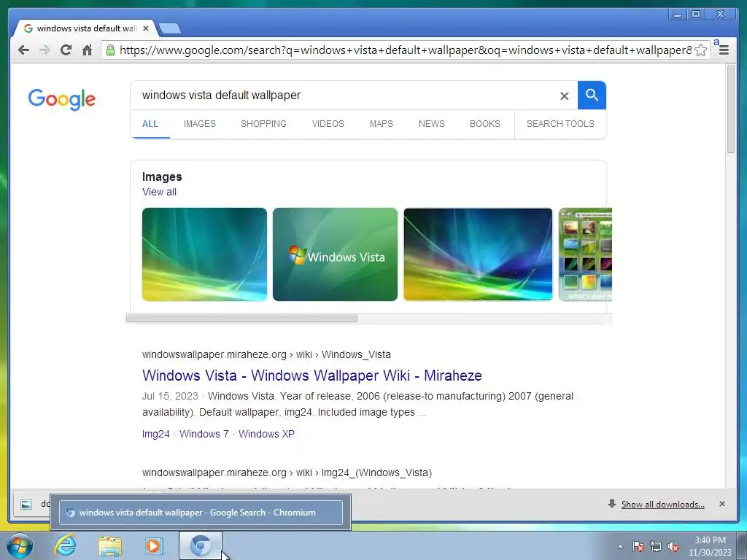Click the browser forward arrow

coord(44,50)
